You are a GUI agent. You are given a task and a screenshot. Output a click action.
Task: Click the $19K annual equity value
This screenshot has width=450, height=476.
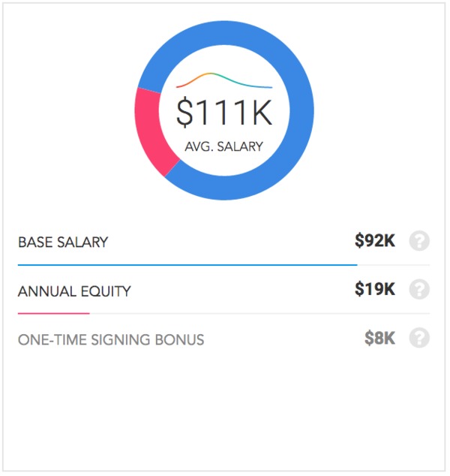[376, 290]
